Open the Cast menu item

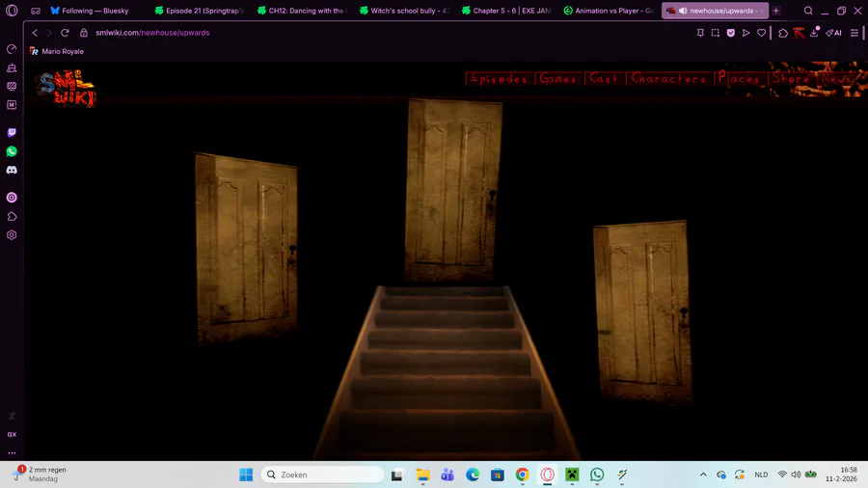tap(604, 78)
